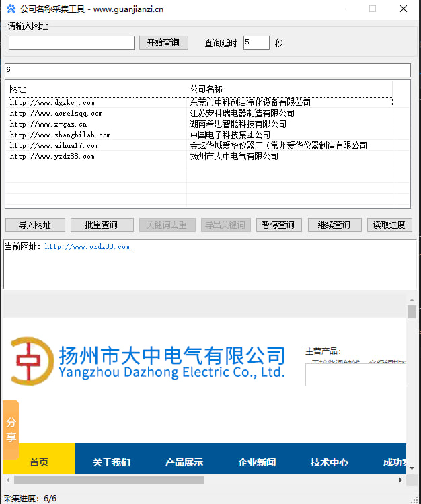
Task: Click cell 江苏安科瑞电器制造有限公司
Action: 242,114
